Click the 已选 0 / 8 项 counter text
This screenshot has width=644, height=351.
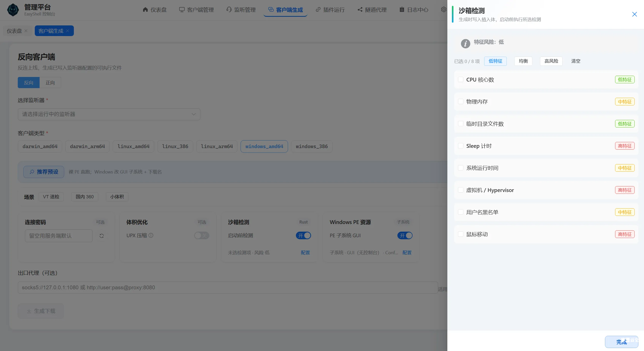[467, 61]
